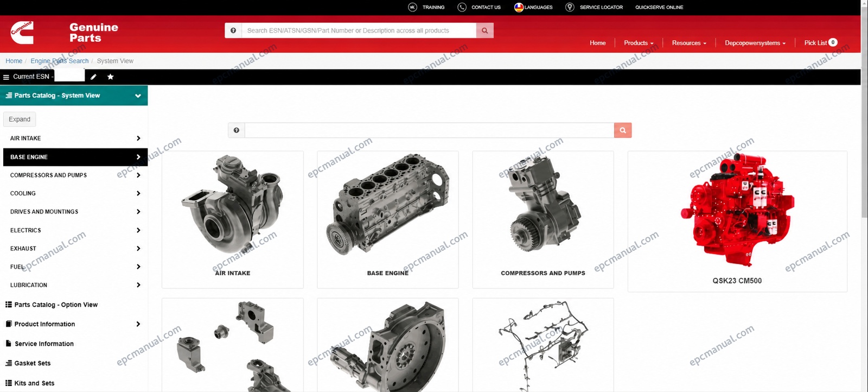Viewport: 868px width, 392px height.
Task: Click the Parts Catalog - Option View icon
Action: (9, 305)
